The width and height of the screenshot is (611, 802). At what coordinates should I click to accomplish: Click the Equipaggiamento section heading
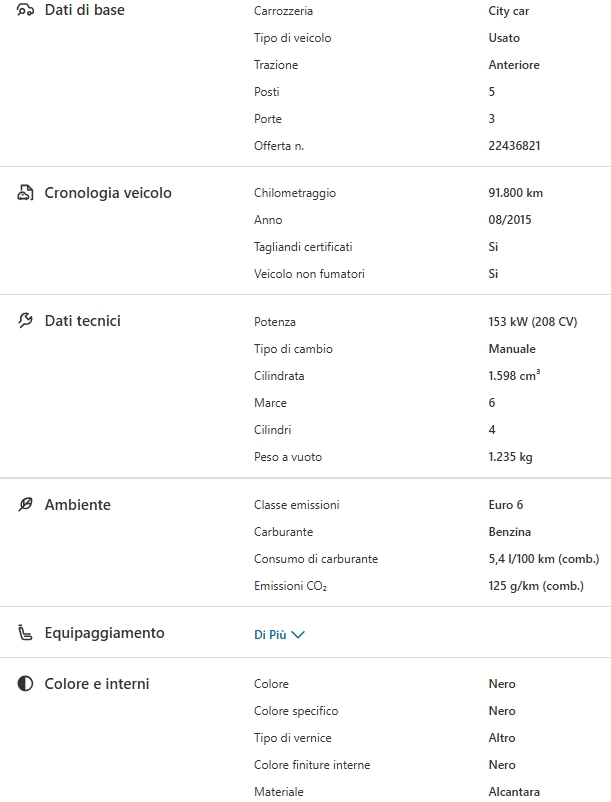coord(105,633)
